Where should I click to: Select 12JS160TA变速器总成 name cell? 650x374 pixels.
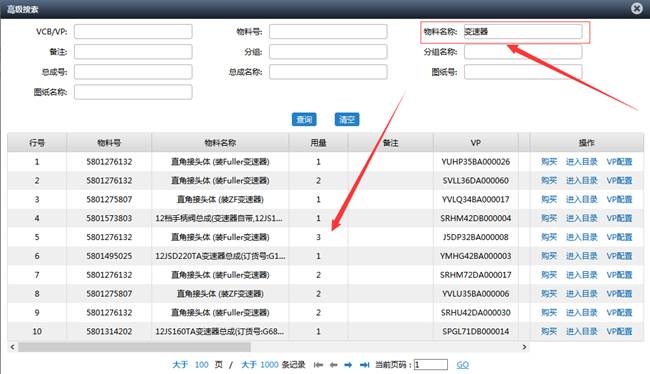[220, 331]
